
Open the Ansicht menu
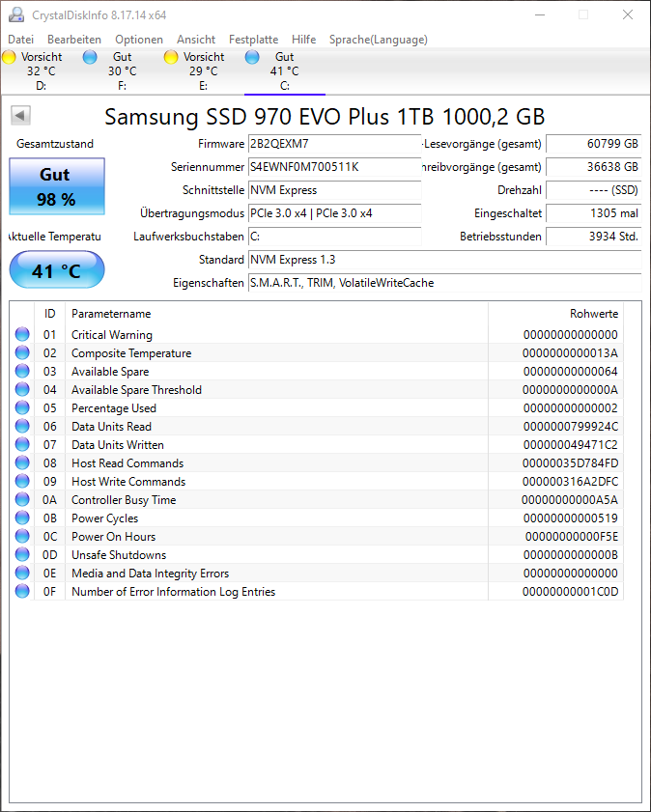196,40
